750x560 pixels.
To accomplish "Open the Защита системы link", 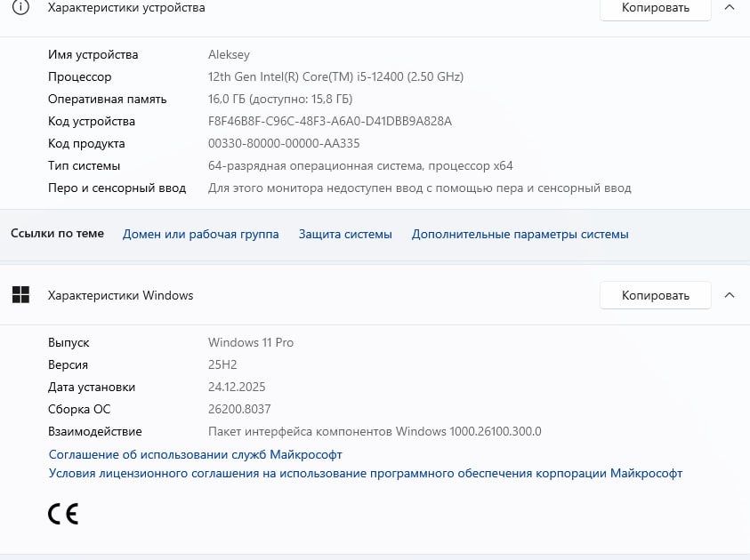I will [345, 234].
